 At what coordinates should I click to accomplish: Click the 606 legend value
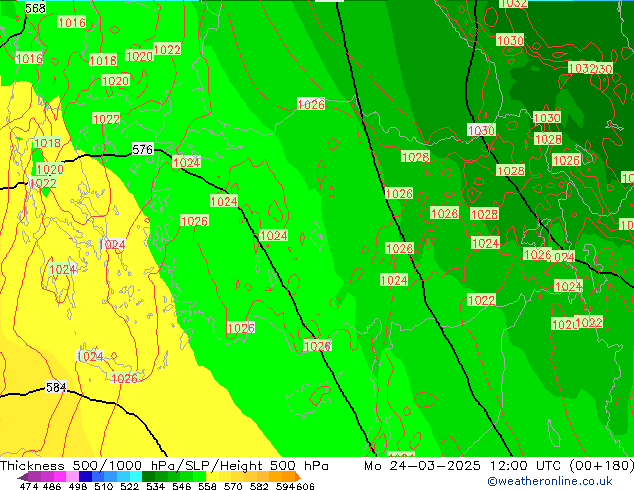[x=305, y=486]
